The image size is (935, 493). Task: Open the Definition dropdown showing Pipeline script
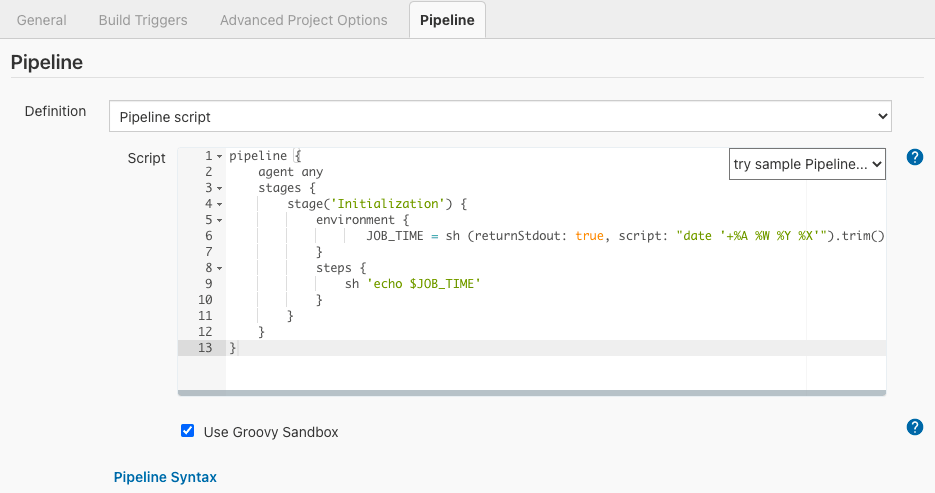coord(500,116)
